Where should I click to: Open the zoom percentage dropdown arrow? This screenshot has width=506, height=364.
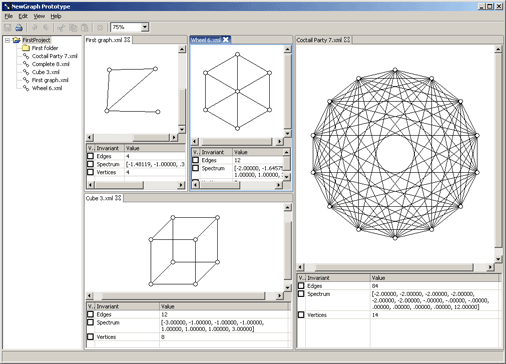pos(145,27)
